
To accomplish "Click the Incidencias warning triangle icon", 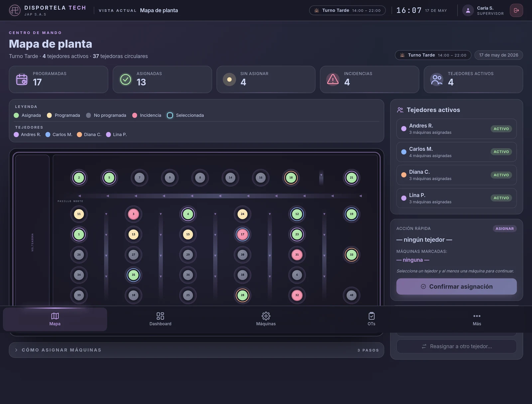I will coord(333,80).
